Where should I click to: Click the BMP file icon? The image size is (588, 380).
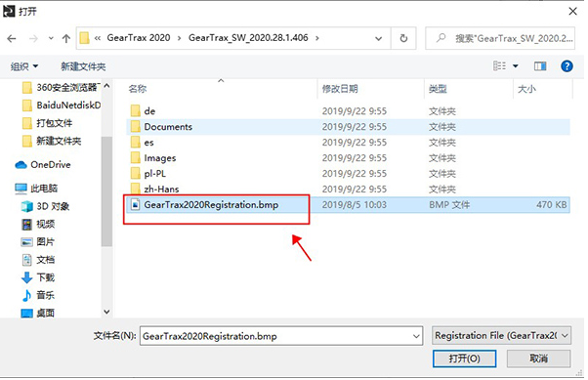(135, 205)
